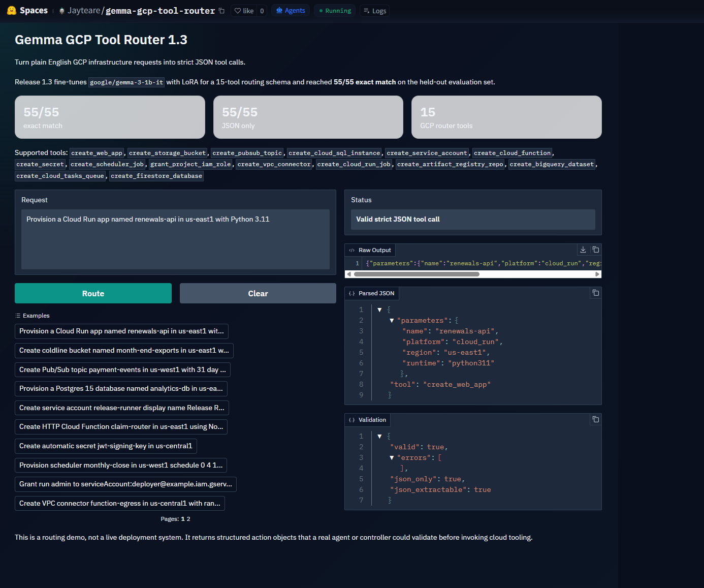Image resolution: width=704 pixels, height=588 pixels.
Task: Click the create_service_account tool tag
Action: click(427, 153)
